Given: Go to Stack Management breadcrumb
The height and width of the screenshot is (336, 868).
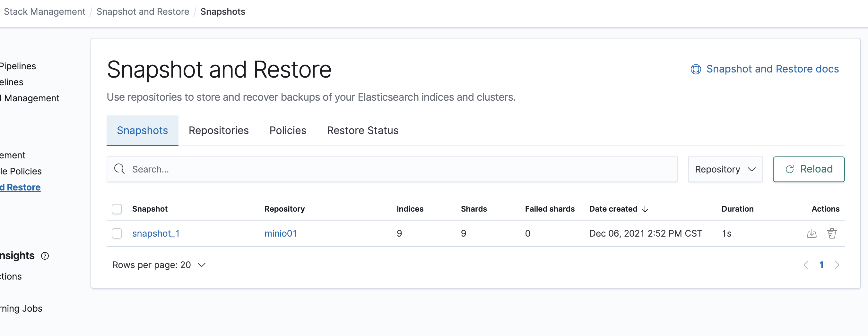Looking at the screenshot, I should tap(45, 12).
